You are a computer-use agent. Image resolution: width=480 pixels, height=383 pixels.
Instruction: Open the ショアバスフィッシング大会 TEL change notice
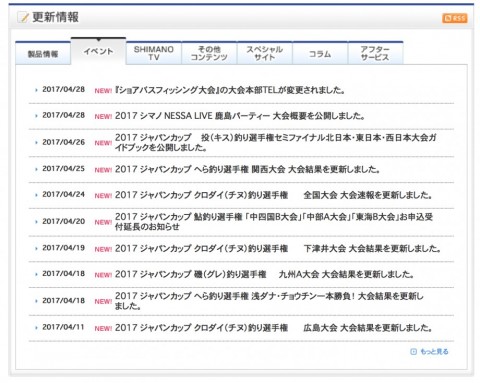coord(230,90)
